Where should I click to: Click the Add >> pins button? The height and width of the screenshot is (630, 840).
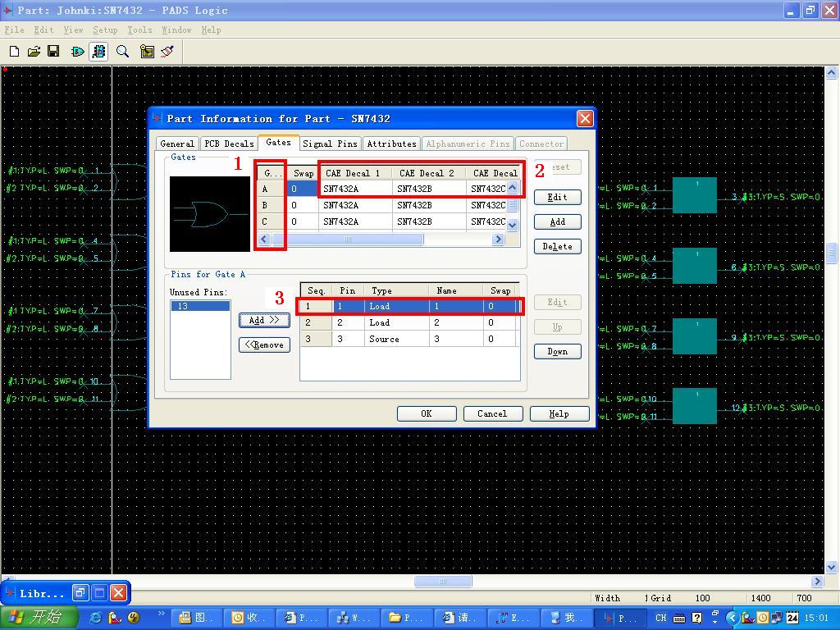[264, 321]
